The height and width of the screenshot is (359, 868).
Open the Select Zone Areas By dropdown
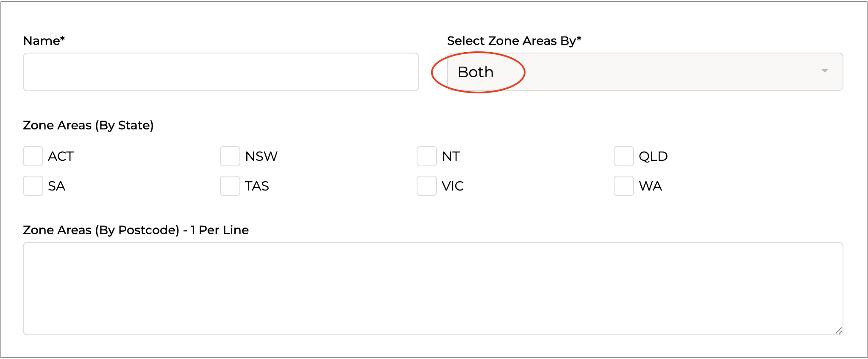644,72
